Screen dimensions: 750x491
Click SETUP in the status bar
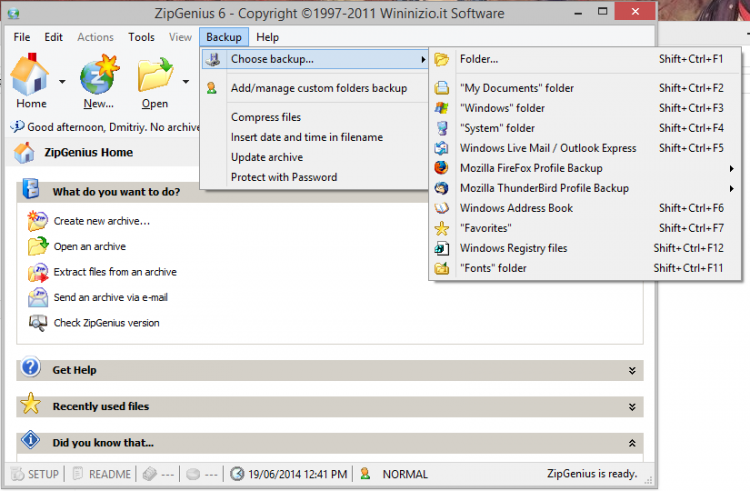coord(35,474)
